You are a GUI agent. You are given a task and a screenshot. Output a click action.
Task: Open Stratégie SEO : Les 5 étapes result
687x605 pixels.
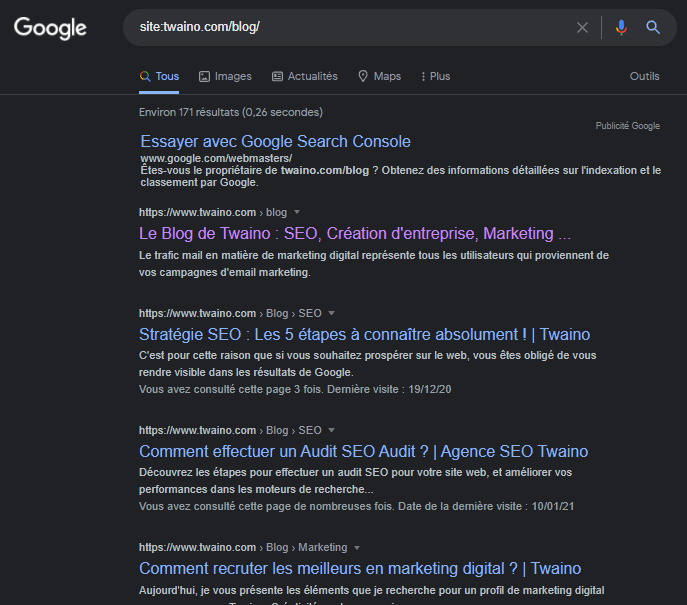pos(365,335)
